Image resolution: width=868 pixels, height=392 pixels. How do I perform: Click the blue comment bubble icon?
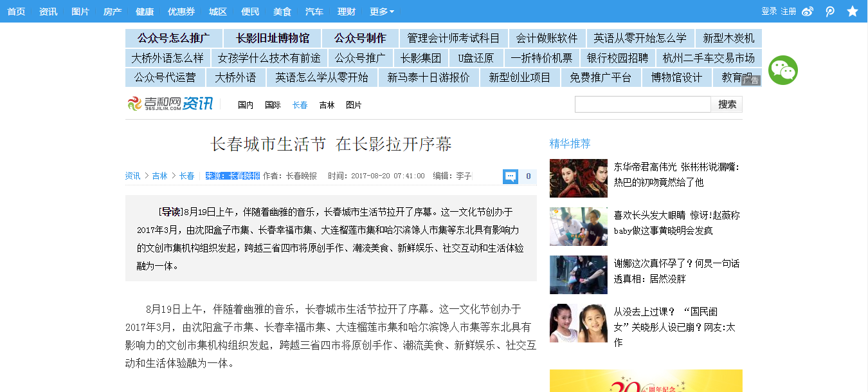point(511,176)
